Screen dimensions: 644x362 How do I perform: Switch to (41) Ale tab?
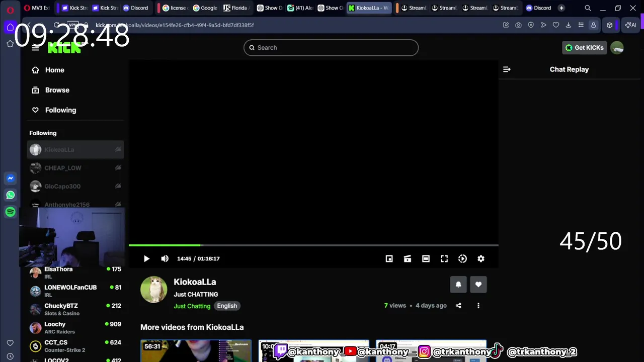300,8
